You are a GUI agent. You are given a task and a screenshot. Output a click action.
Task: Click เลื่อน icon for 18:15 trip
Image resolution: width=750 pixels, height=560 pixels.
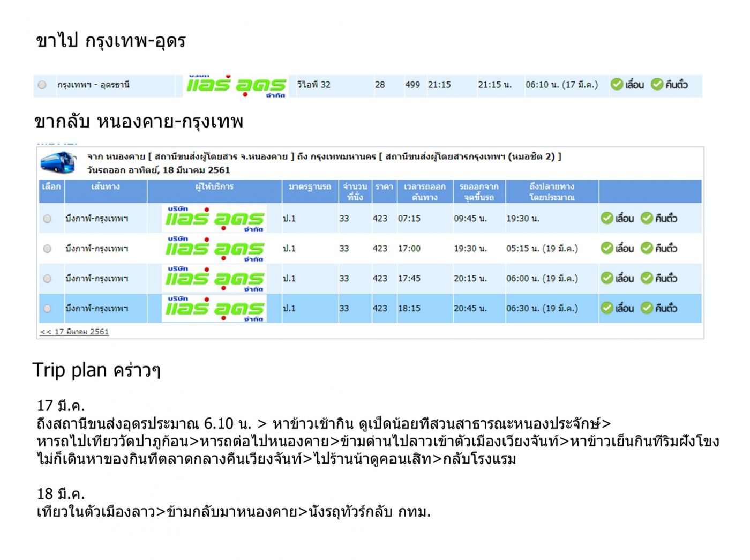(x=607, y=308)
